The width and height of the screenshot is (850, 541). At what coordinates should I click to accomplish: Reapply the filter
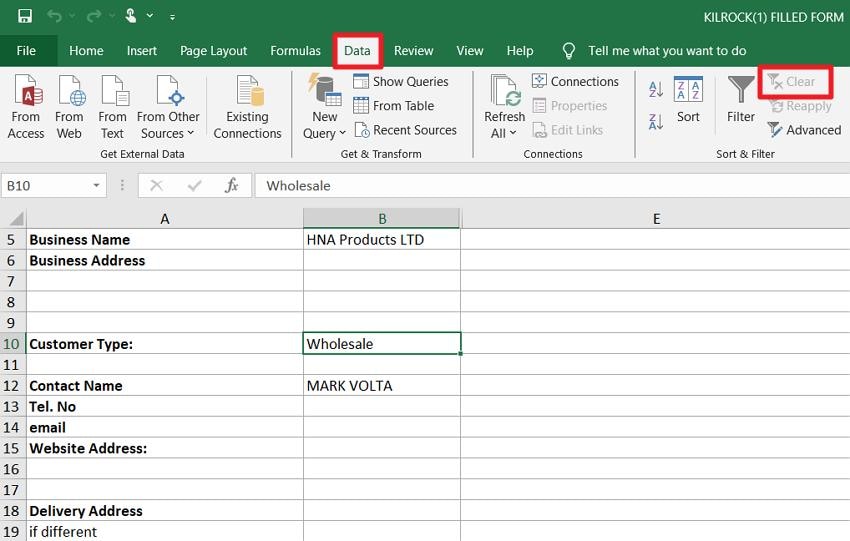tap(800, 106)
